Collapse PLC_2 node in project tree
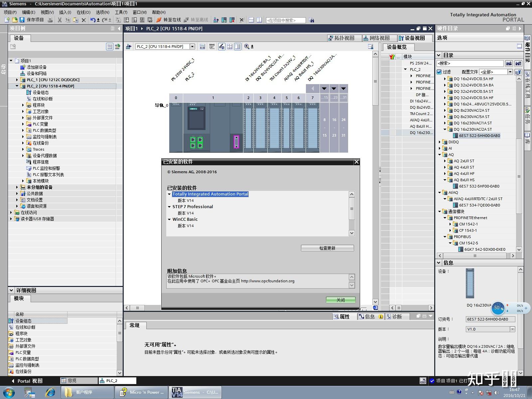Image resolution: width=532 pixels, height=399 pixels. (17, 86)
